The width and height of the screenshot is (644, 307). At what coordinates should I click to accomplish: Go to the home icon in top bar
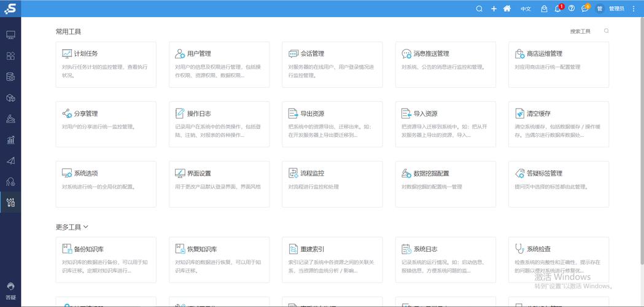click(x=507, y=9)
